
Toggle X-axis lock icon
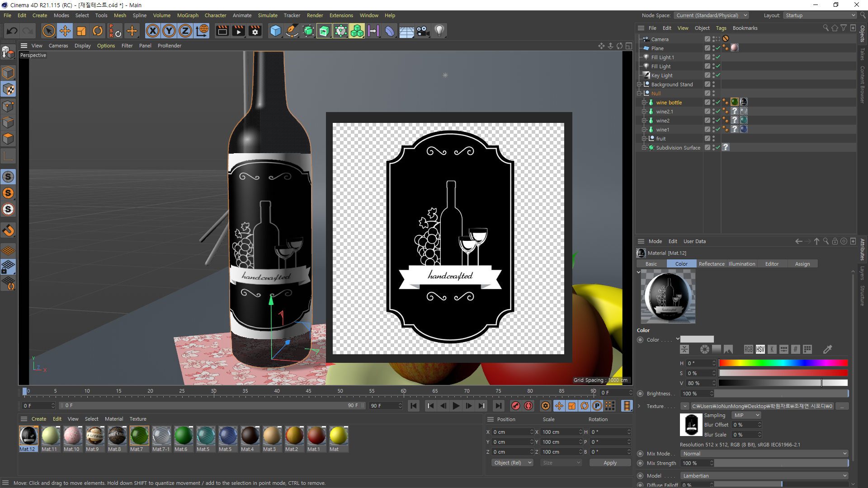coord(152,31)
